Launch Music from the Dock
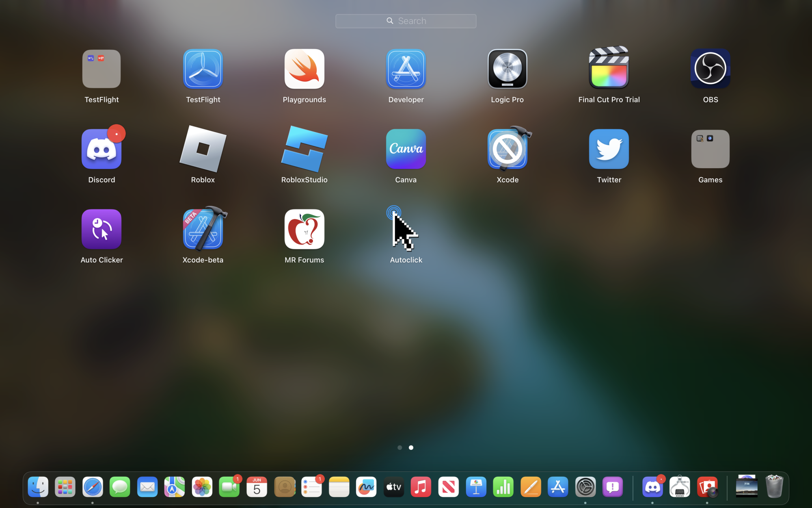Image resolution: width=812 pixels, height=508 pixels. pyautogui.click(x=421, y=487)
